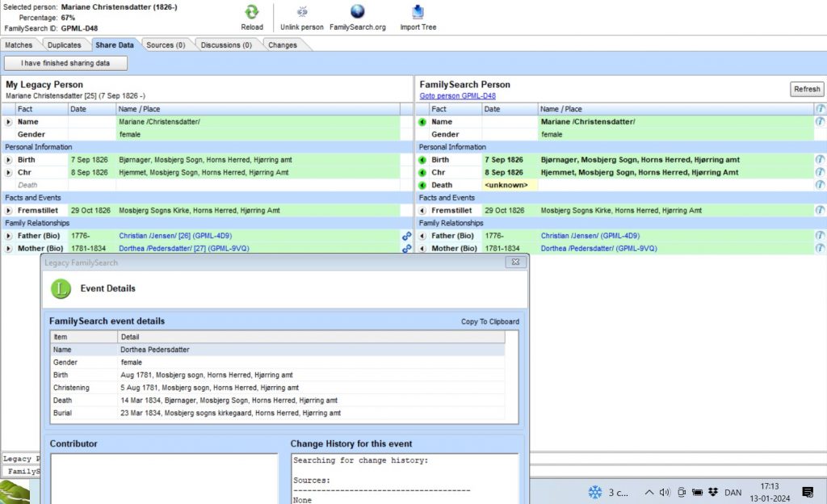Click the Reload icon
Viewport: 827px width, 504px height.
(x=252, y=12)
